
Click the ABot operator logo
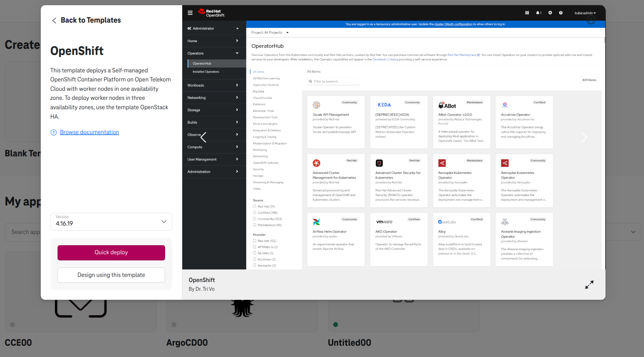point(447,105)
